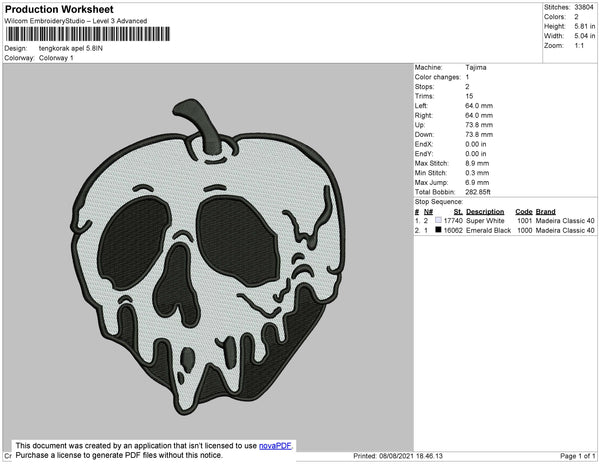Click the Height value 5.81 in
Image resolution: width=600 pixels, height=464 pixels.
[584, 26]
